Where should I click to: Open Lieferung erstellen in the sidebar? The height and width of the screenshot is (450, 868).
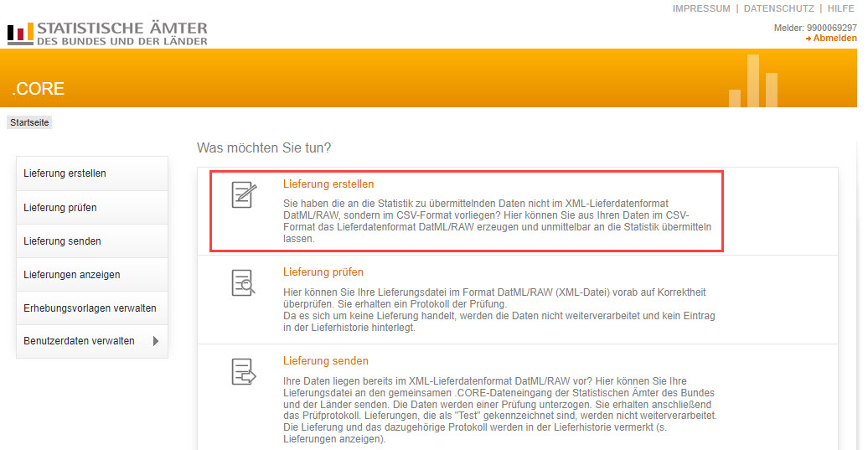92,173
